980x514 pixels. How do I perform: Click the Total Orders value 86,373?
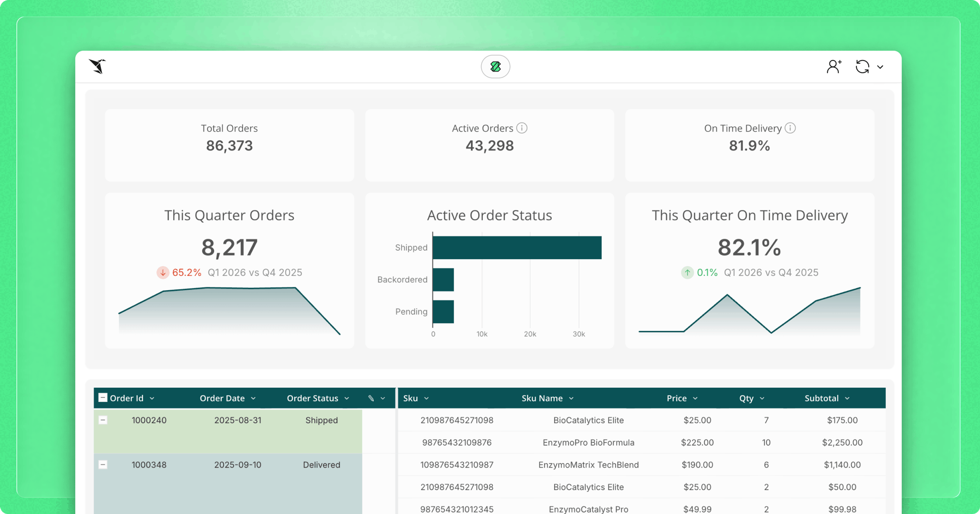pos(229,146)
